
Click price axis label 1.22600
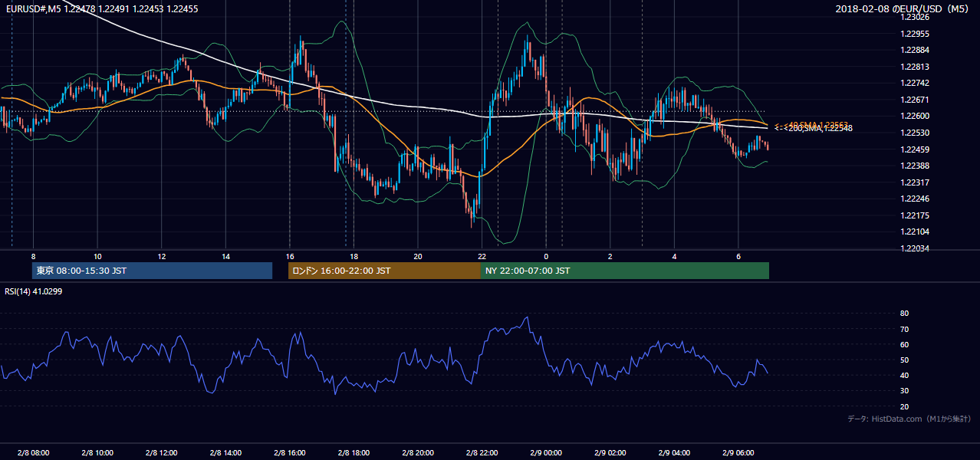[x=915, y=117]
